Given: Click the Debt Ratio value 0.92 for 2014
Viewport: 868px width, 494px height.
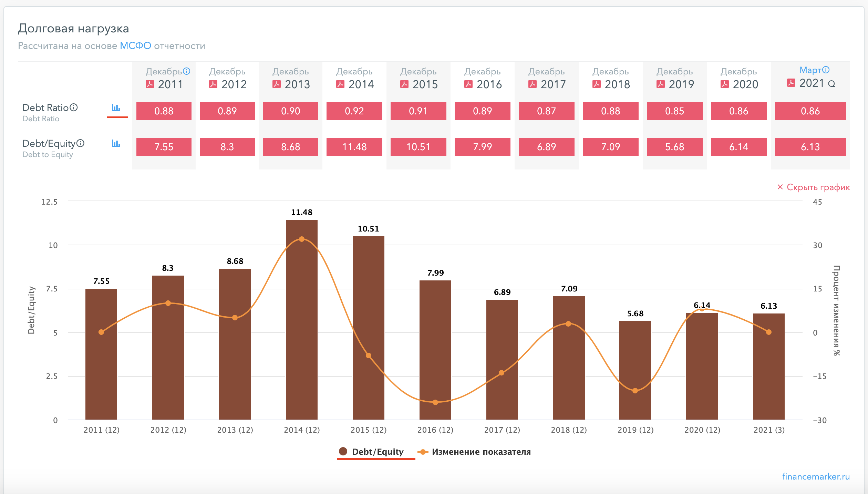Looking at the screenshot, I should (354, 111).
